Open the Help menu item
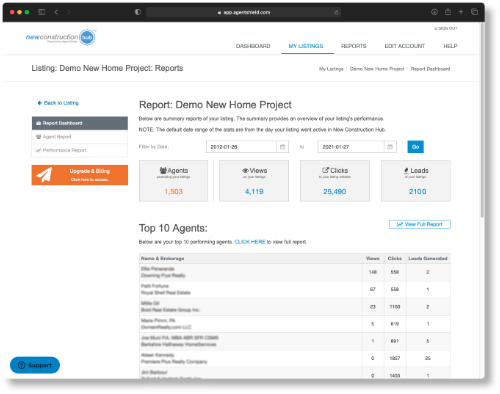 pos(450,46)
